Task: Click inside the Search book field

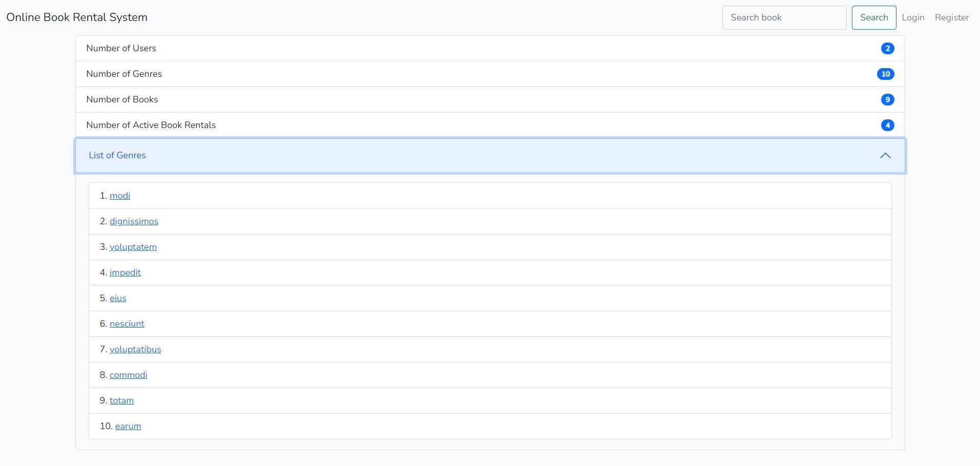Action: [784, 17]
